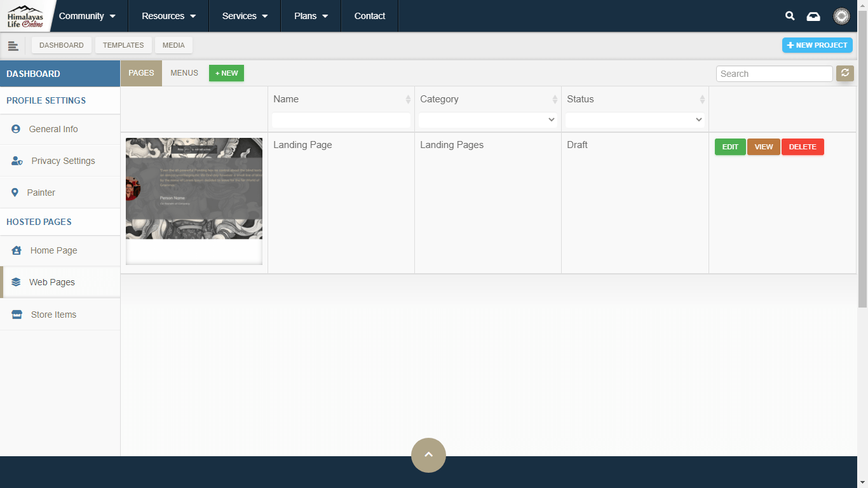Click the scroll-to-top arrow button
This screenshot has width=868, height=488.
(428, 455)
